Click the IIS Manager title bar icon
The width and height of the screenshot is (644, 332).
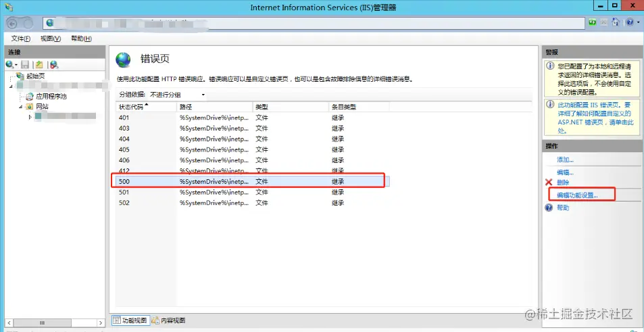click(x=9, y=7)
